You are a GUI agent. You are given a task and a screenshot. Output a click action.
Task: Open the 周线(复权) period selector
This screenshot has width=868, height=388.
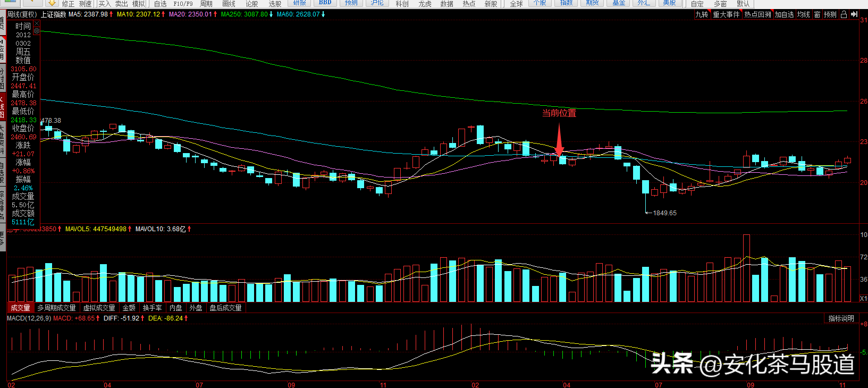tap(22, 14)
